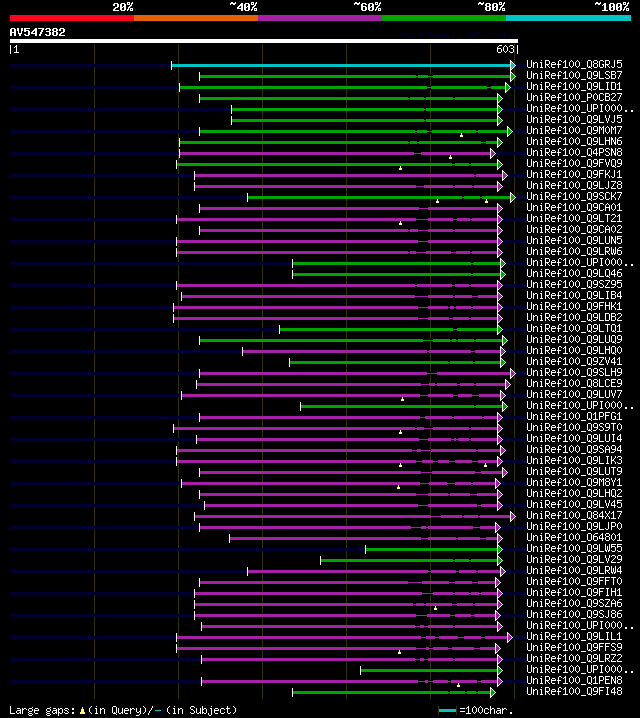Select the UniRef100_Q9LT21 label

pyautogui.click(x=574, y=218)
